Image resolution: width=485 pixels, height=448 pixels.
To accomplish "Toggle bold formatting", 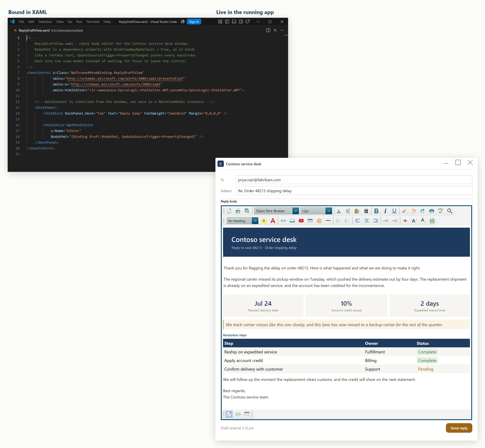I will pyautogui.click(x=376, y=211).
